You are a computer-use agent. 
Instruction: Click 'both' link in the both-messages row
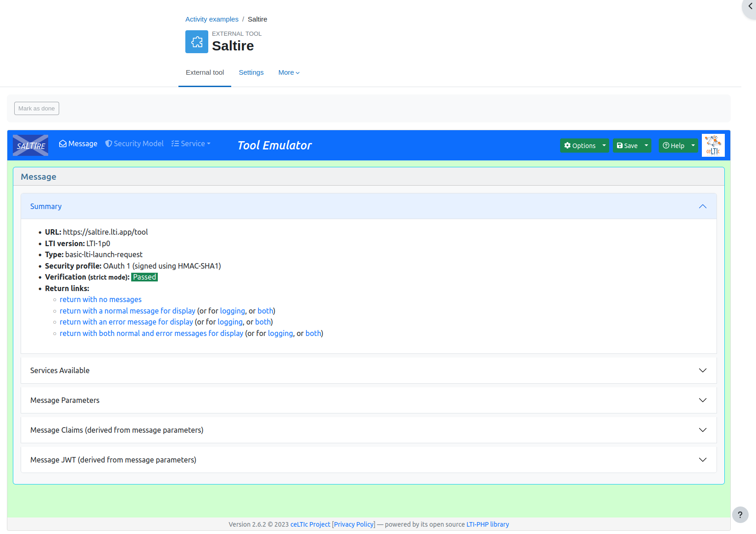pyautogui.click(x=313, y=333)
